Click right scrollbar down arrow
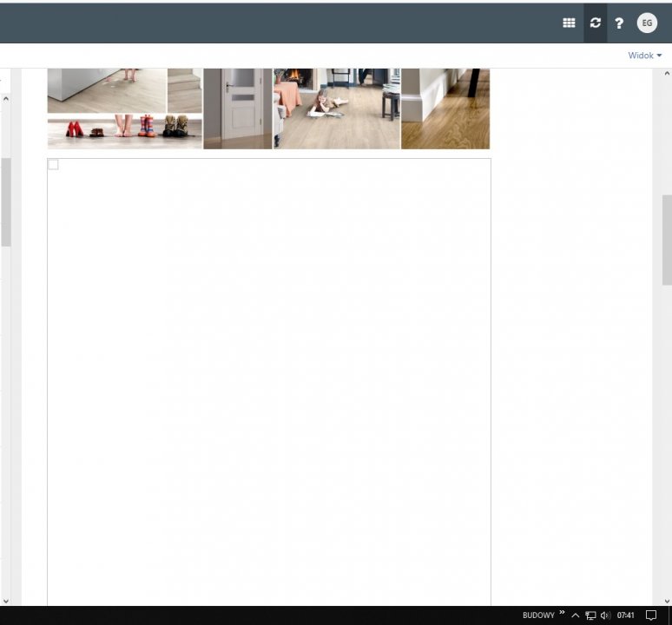This screenshot has width=672, height=625. tap(667, 601)
